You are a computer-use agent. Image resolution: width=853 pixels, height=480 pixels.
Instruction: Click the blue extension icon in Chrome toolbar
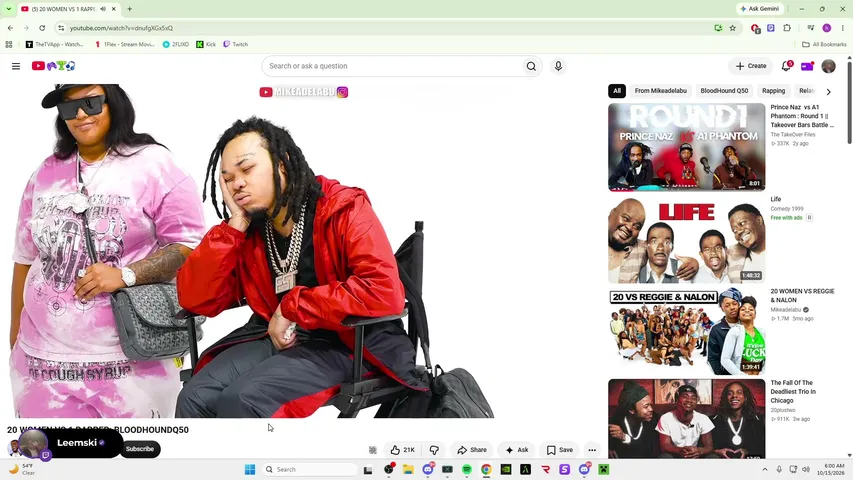771,28
